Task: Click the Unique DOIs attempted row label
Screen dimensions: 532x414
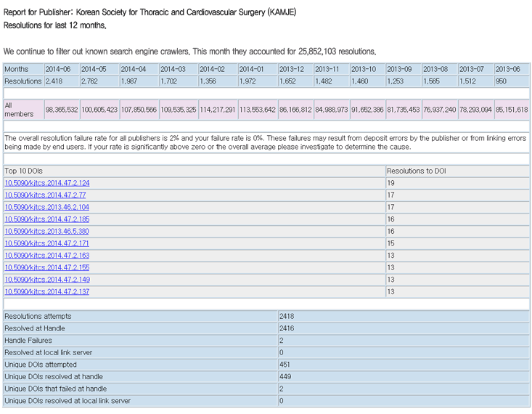Action: coord(41,365)
